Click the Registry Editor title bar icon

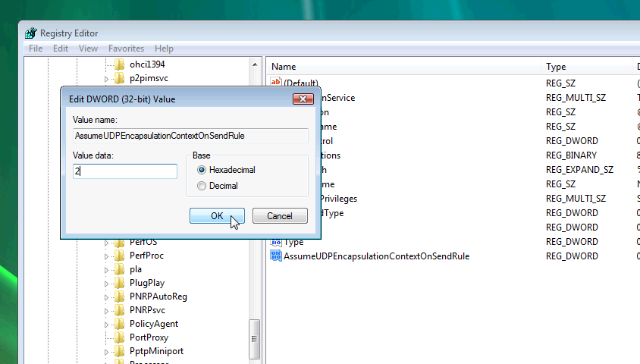point(30,33)
